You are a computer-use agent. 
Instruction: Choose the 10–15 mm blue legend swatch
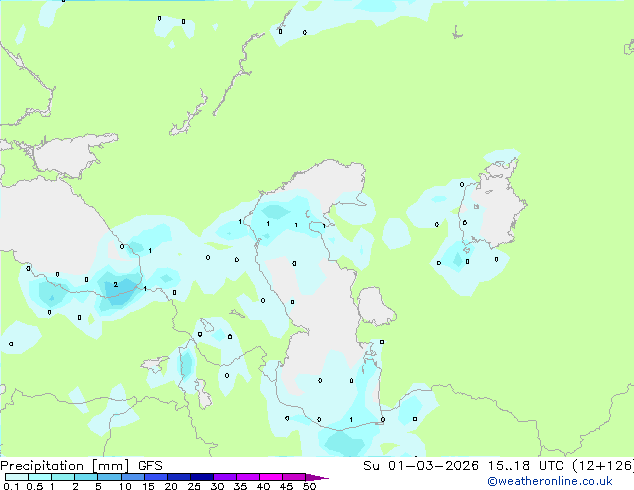tap(132, 477)
